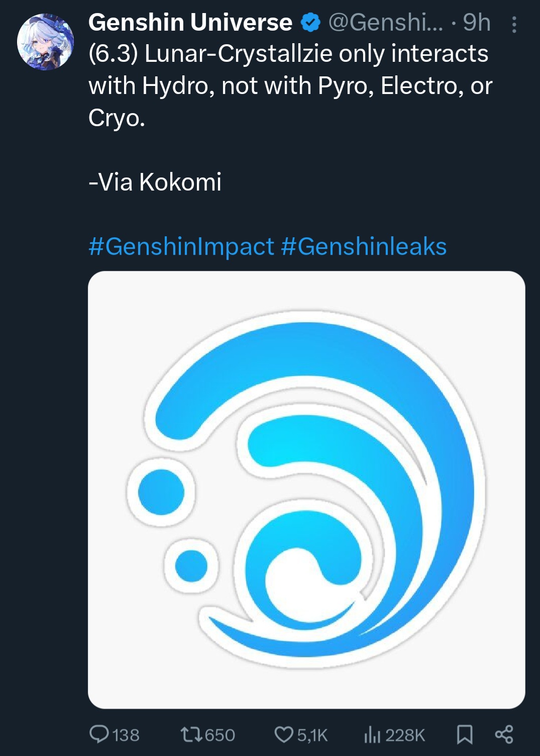Open the three-dot more options menu
The width and height of the screenshot is (540, 756).
pyautogui.click(x=514, y=24)
